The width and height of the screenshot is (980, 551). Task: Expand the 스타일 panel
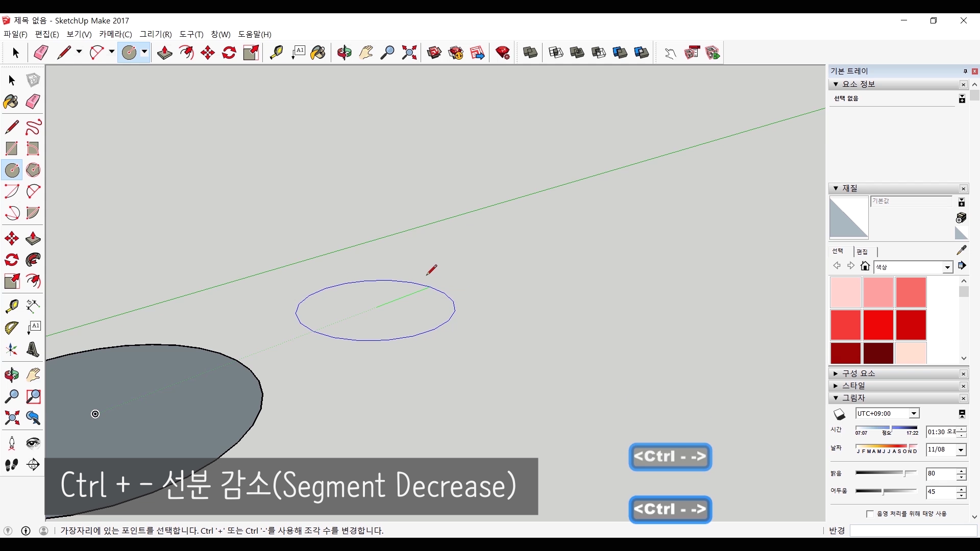pyautogui.click(x=853, y=386)
